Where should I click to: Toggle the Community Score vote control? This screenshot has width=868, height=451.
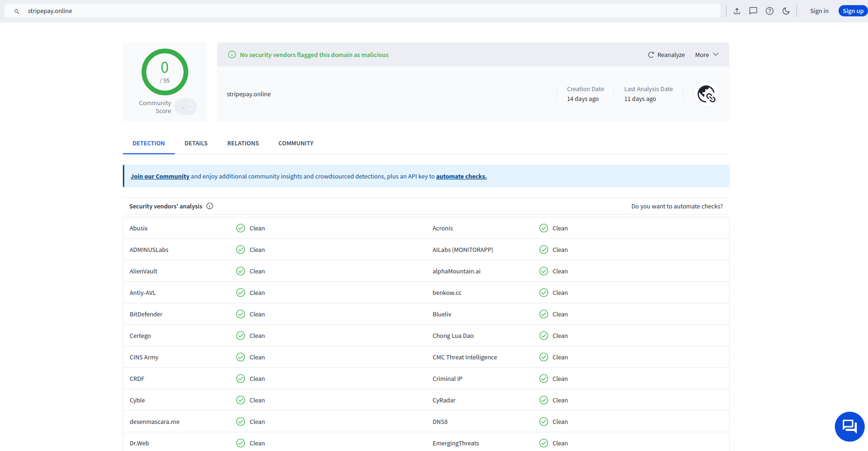click(185, 107)
